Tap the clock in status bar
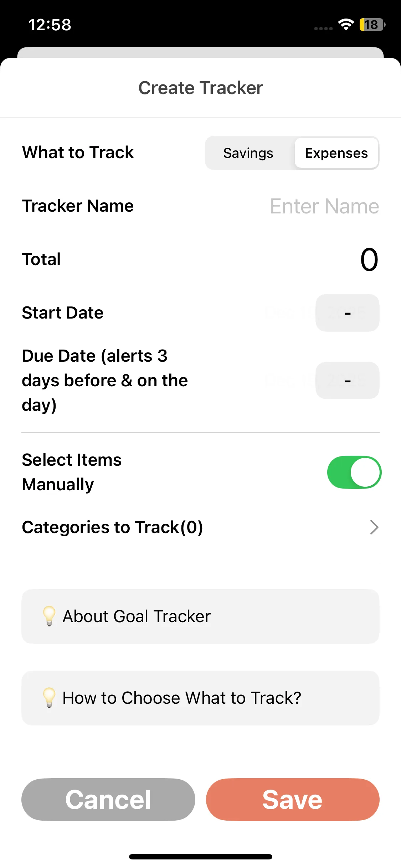Image resolution: width=401 pixels, height=868 pixels. (x=50, y=25)
